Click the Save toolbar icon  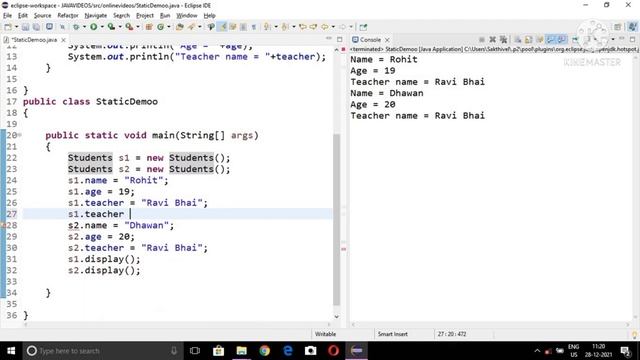click(x=25, y=27)
